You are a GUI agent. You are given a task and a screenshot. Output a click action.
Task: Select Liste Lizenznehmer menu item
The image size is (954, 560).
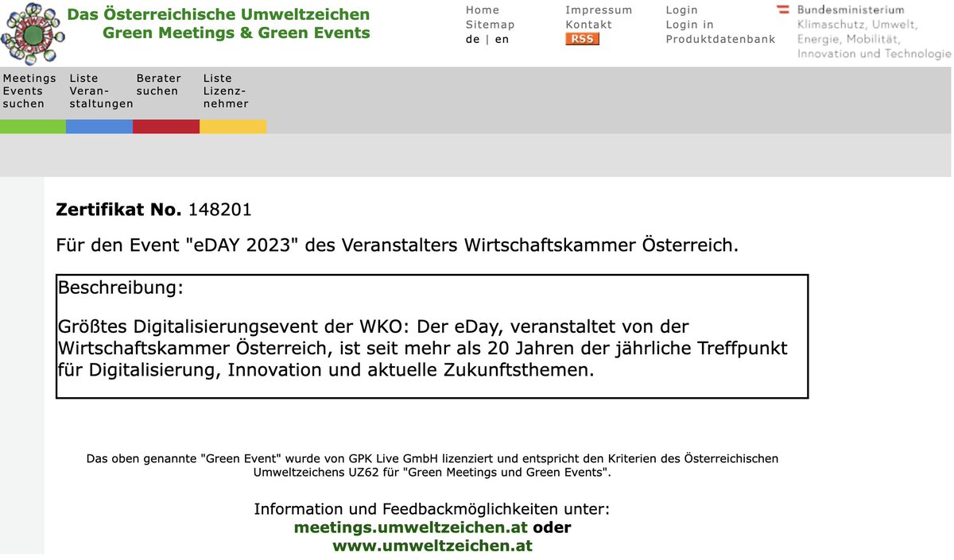click(226, 91)
